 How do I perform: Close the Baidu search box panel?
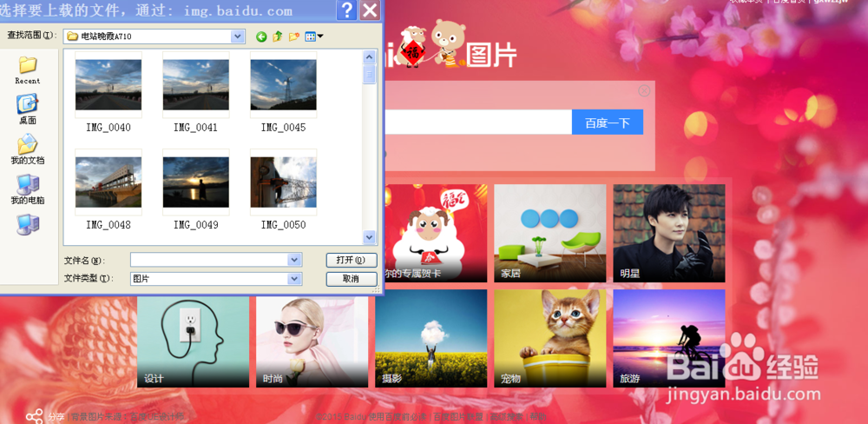644,91
